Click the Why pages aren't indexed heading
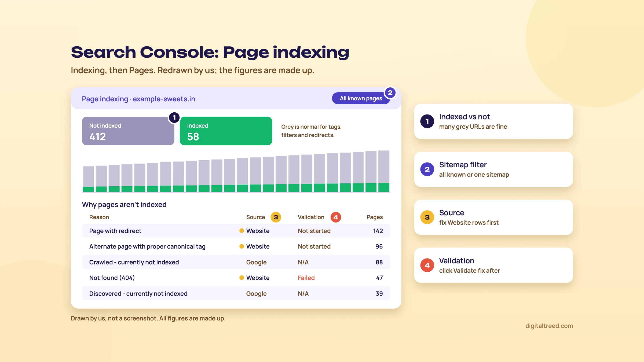 click(x=124, y=205)
